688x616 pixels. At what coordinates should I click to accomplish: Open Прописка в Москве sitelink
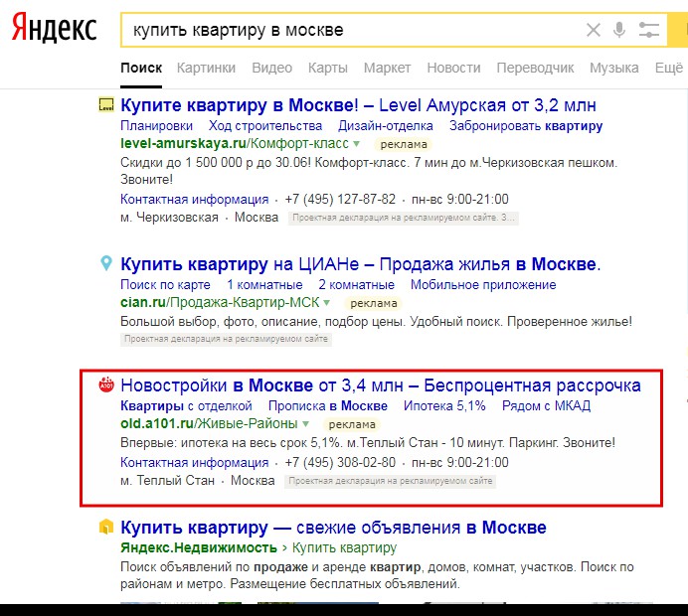pyautogui.click(x=328, y=406)
